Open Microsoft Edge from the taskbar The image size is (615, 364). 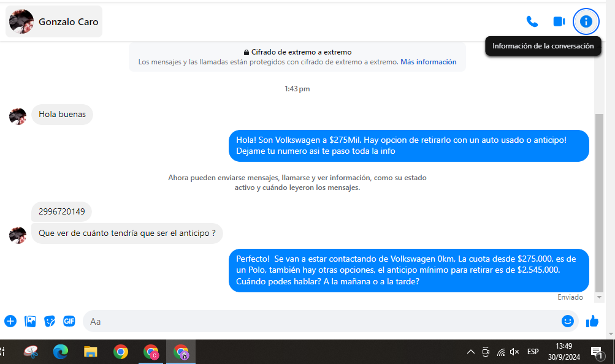61,352
